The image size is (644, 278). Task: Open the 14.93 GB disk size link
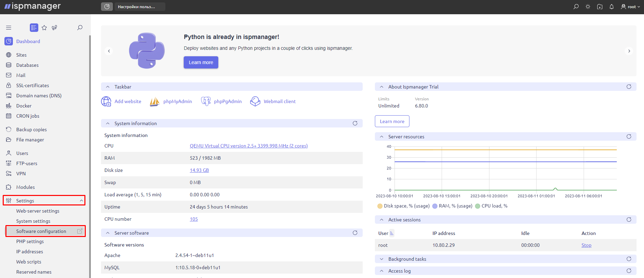199,170
